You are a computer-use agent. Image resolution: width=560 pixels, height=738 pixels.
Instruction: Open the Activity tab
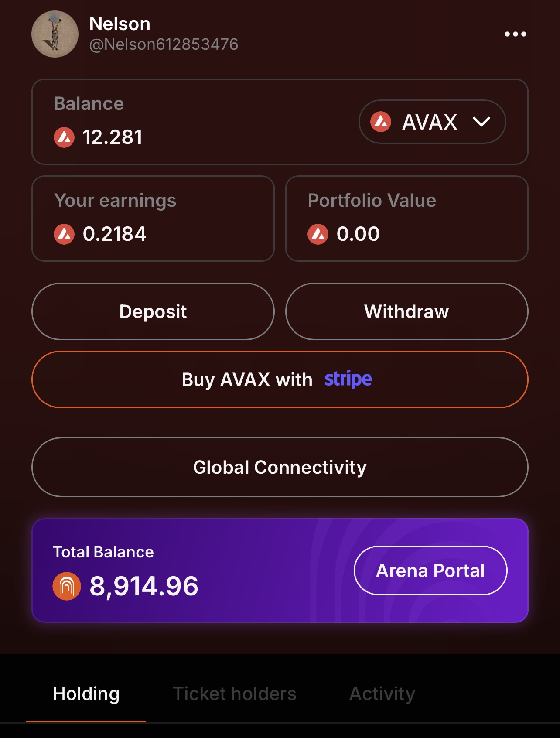[x=382, y=694]
